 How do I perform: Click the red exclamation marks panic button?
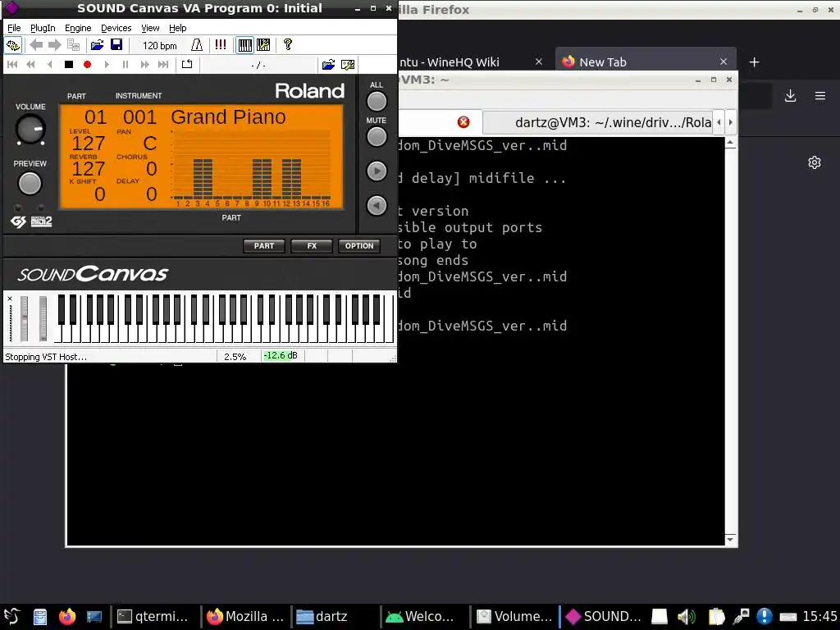coord(221,45)
